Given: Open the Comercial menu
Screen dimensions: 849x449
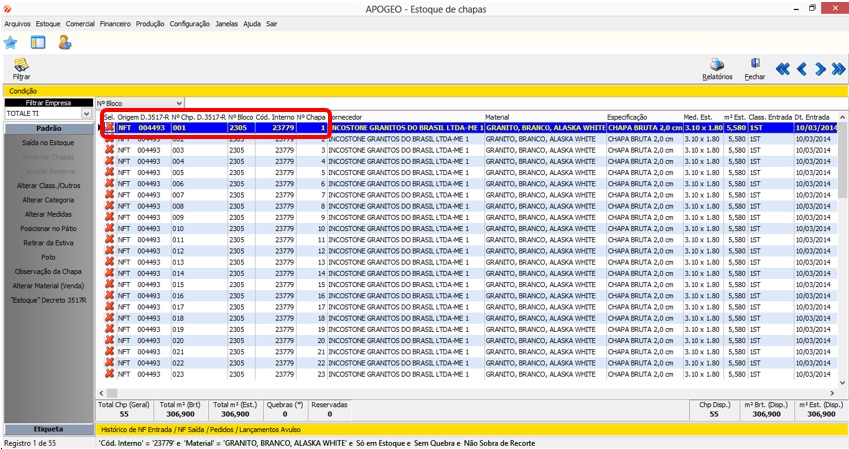Looking at the screenshot, I should (80, 24).
